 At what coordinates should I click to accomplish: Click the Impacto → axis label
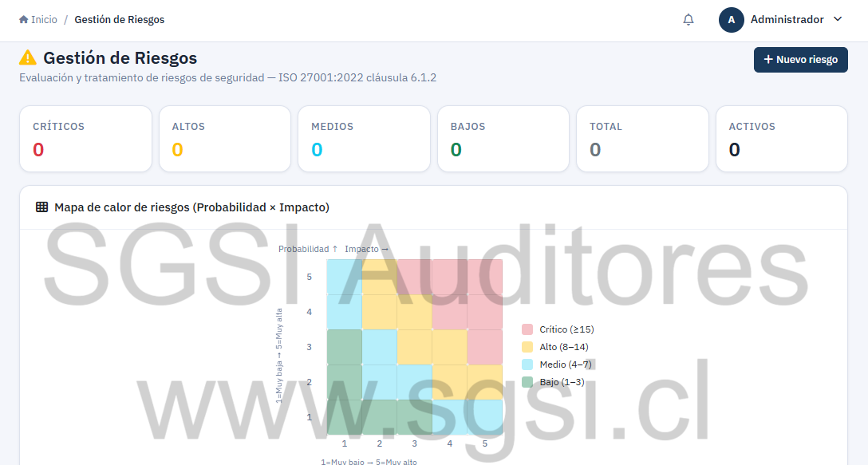tap(366, 249)
